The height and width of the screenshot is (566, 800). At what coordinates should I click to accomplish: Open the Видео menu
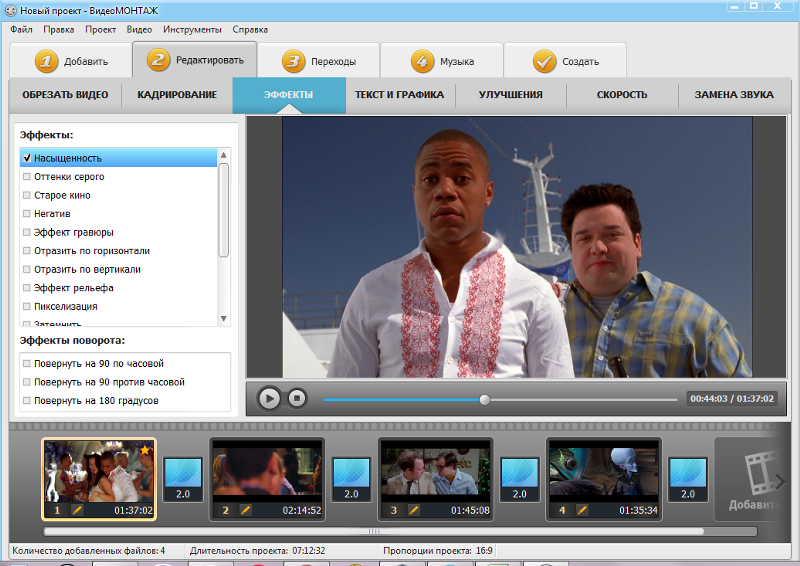click(x=139, y=30)
